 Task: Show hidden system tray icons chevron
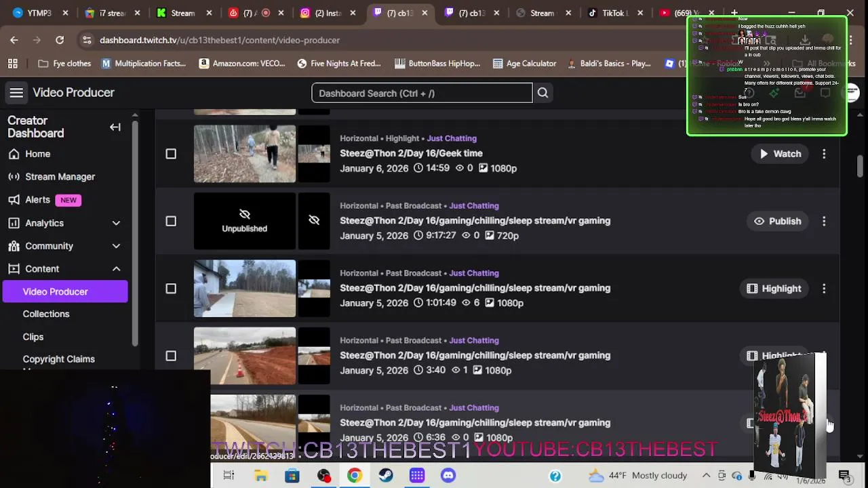click(706, 476)
